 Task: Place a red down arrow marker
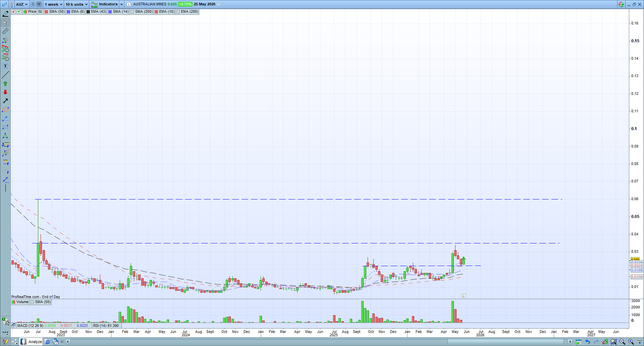pyautogui.click(x=5, y=92)
